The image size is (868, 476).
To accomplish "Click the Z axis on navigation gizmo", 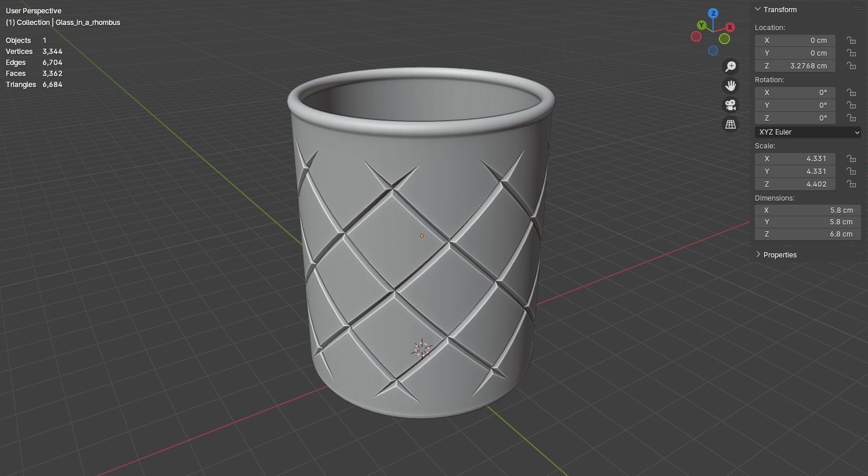I will tap(713, 13).
